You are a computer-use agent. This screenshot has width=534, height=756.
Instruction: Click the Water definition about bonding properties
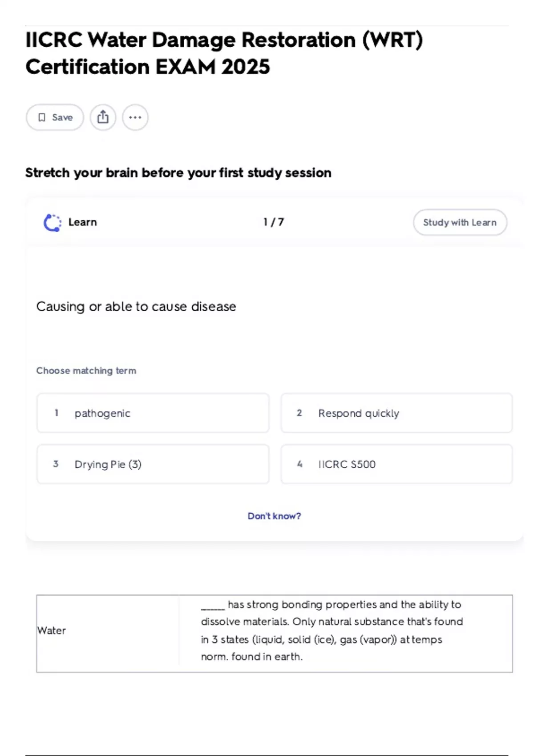pyautogui.click(x=332, y=631)
